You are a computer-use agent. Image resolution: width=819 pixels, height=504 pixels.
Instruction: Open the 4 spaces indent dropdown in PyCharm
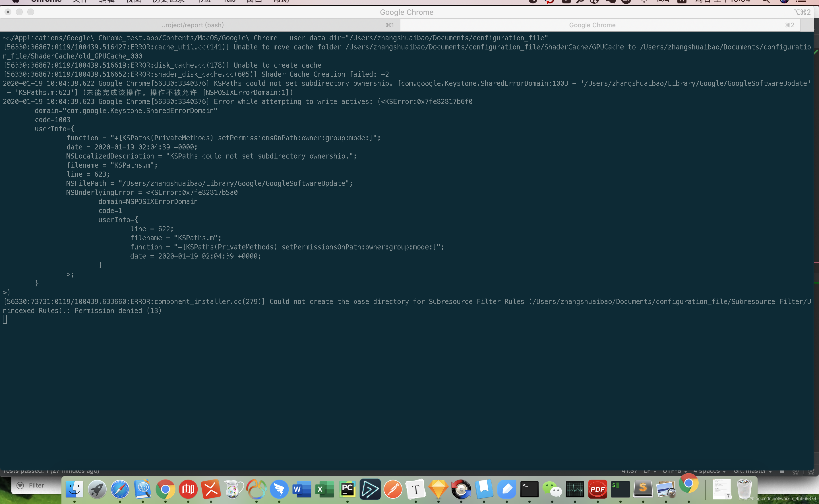[x=710, y=471]
